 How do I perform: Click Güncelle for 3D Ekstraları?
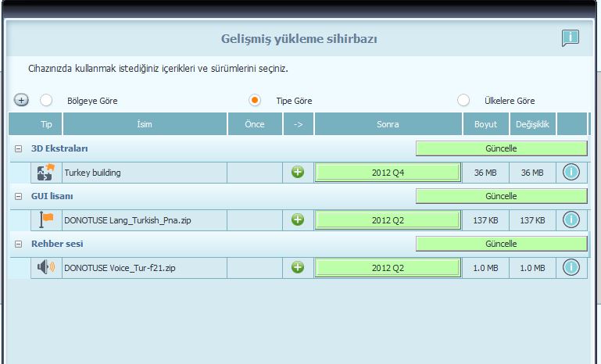[501, 148]
